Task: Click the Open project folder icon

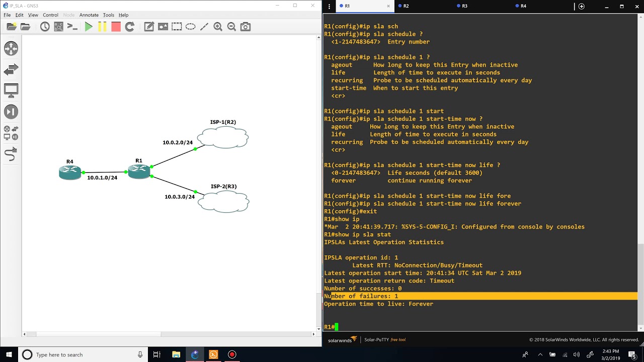Action: pyautogui.click(x=25, y=27)
